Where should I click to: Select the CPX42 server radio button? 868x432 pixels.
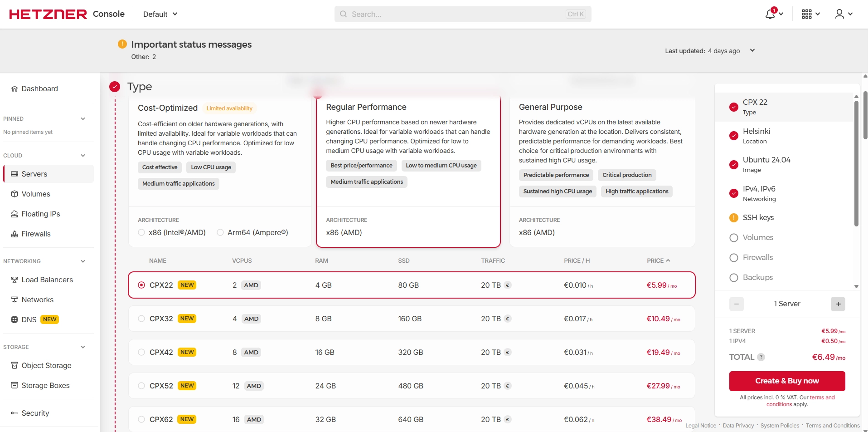141,352
